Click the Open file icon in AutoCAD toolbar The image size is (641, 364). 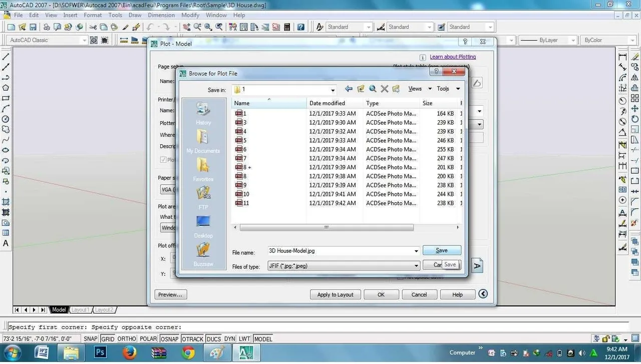(x=23, y=27)
